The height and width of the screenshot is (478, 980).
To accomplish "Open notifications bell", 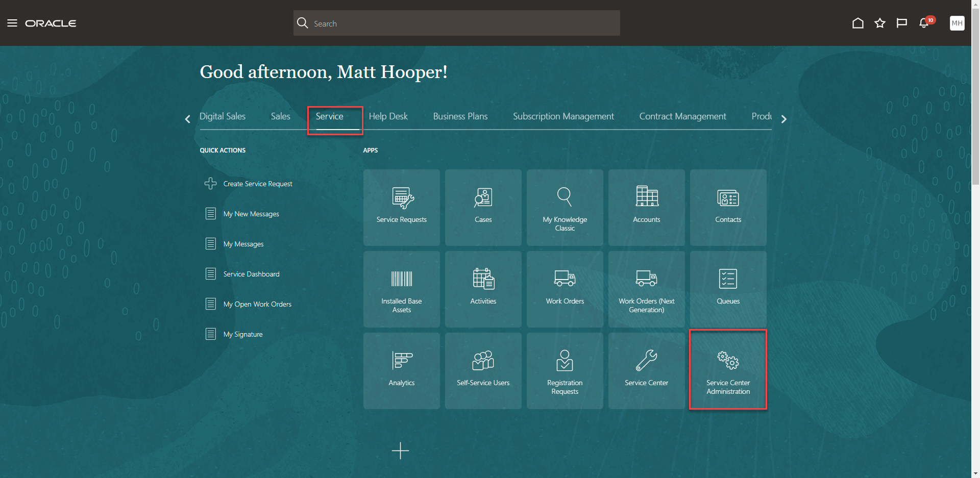I will point(924,23).
